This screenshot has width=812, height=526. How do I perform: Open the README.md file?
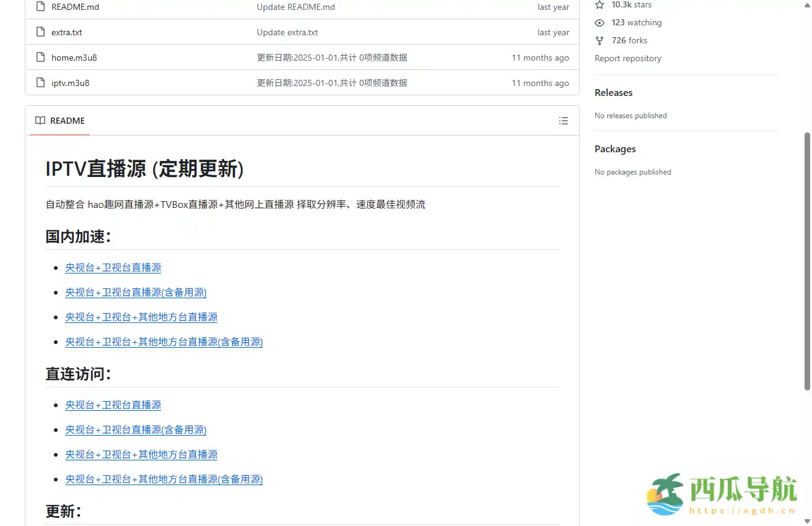(75, 7)
